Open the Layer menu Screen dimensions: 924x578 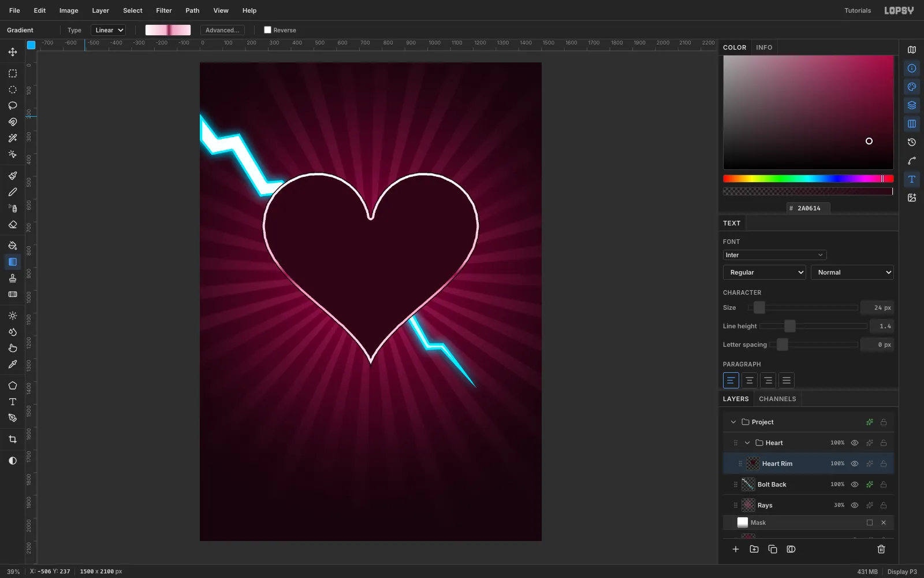100,10
